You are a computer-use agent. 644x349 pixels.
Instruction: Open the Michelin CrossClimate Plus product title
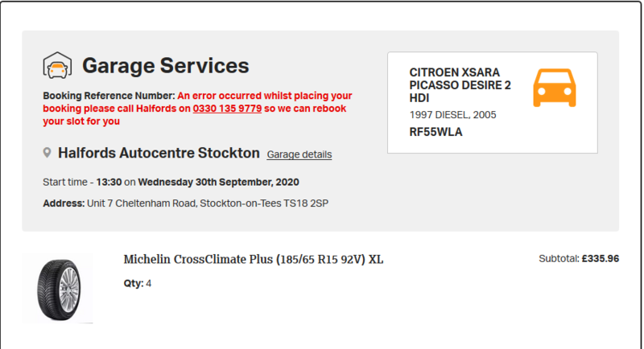pos(254,260)
